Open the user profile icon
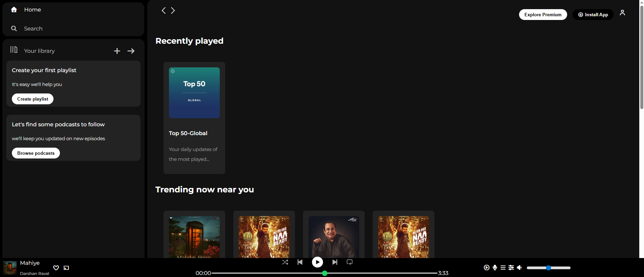This screenshot has height=277, width=644. (x=622, y=13)
